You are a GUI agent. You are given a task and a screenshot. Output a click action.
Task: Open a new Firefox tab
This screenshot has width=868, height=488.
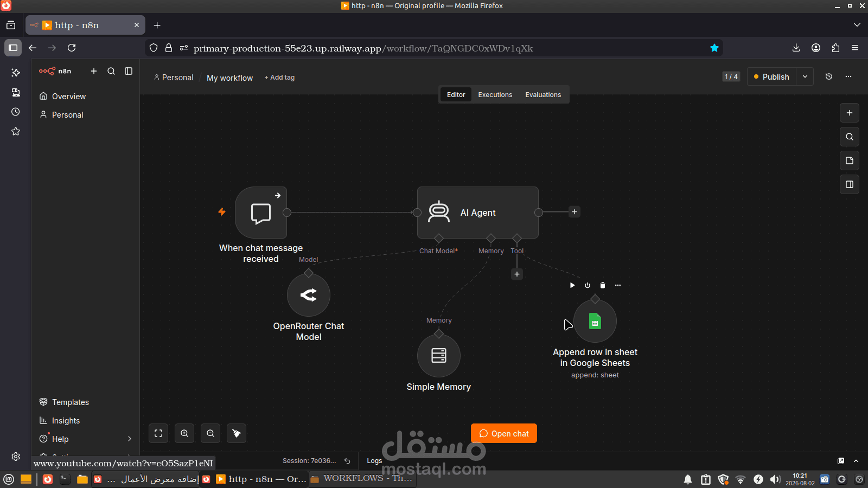[x=157, y=25]
